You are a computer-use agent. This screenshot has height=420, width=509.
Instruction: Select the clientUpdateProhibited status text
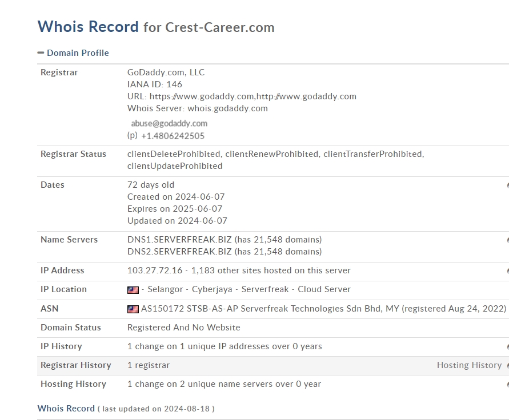pyautogui.click(x=175, y=166)
